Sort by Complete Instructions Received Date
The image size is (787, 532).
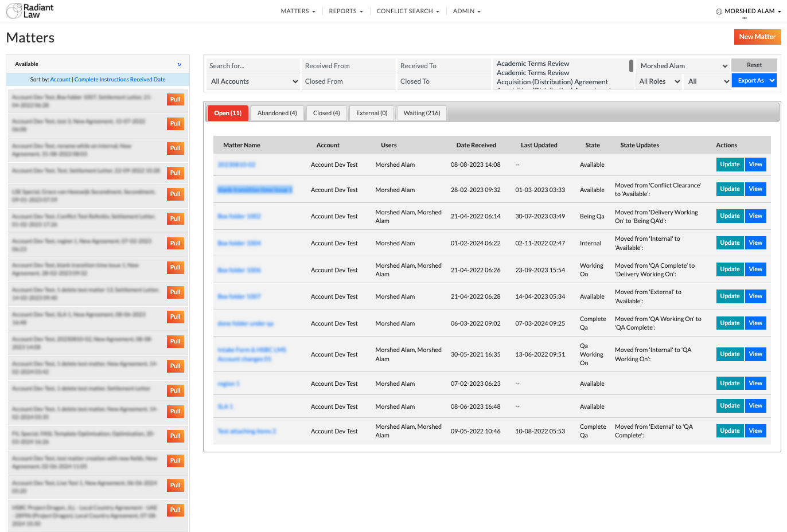(120, 80)
